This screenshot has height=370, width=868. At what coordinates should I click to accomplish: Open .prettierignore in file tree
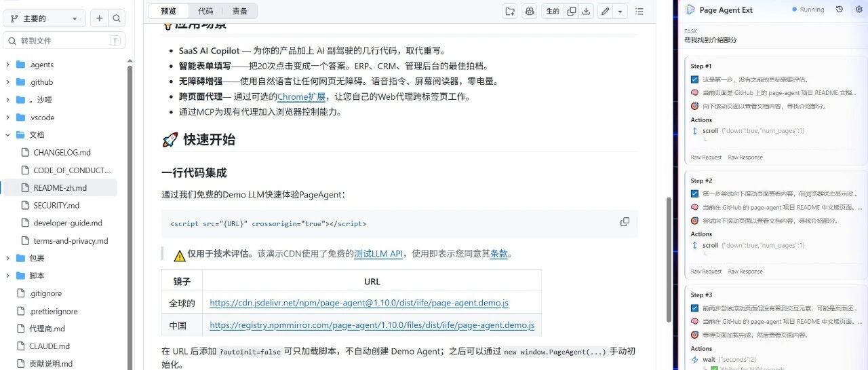point(54,311)
